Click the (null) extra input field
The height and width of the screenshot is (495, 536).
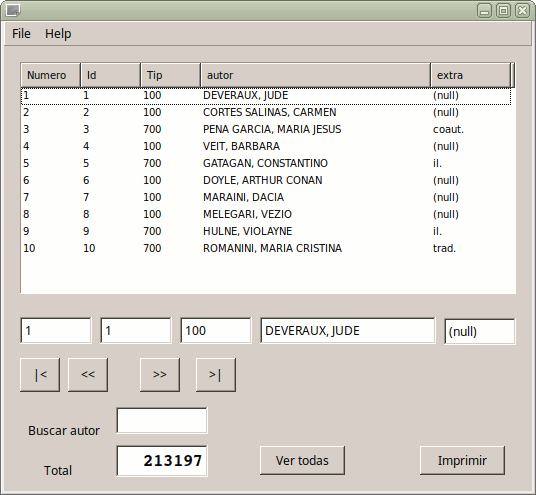point(480,331)
